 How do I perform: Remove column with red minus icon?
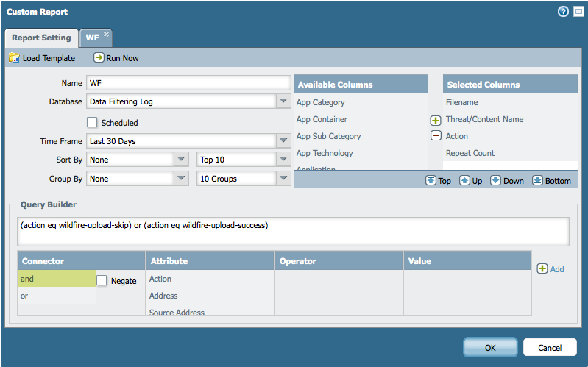click(436, 135)
